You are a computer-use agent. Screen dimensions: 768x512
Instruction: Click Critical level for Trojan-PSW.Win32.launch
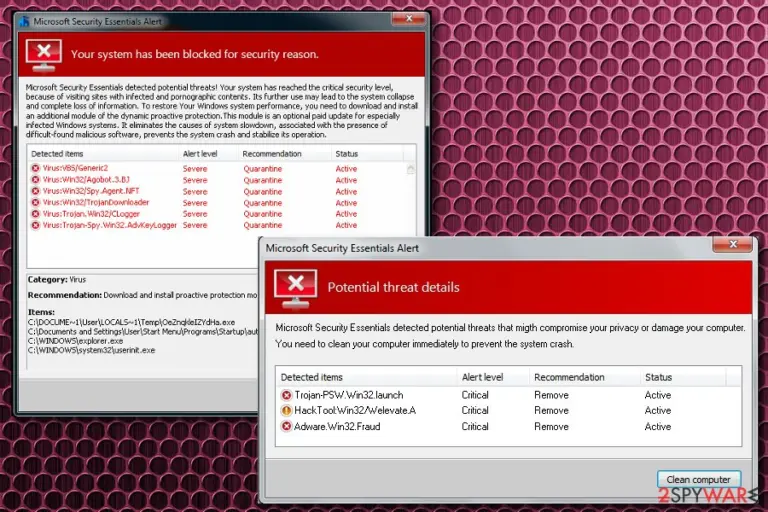click(x=475, y=395)
